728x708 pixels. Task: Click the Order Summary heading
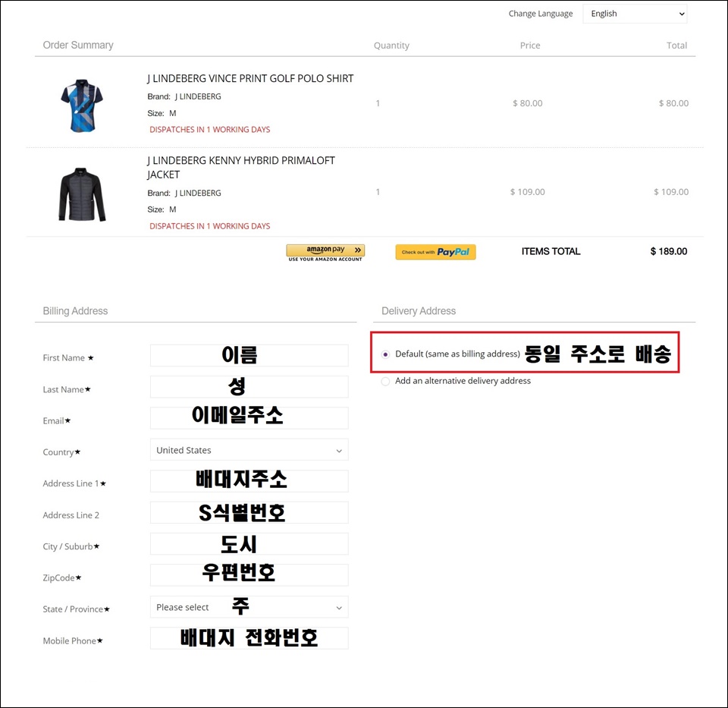(78, 45)
